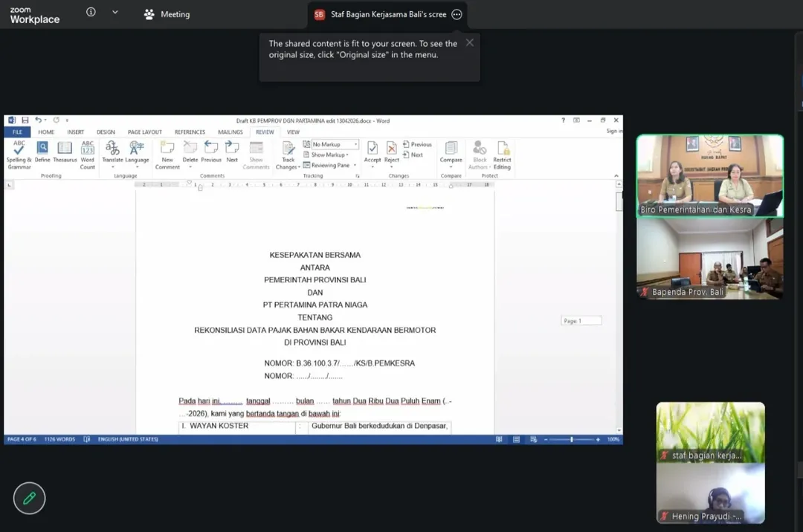Open shared screen options ellipsis menu
This screenshot has height=532, width=803.
457,15
